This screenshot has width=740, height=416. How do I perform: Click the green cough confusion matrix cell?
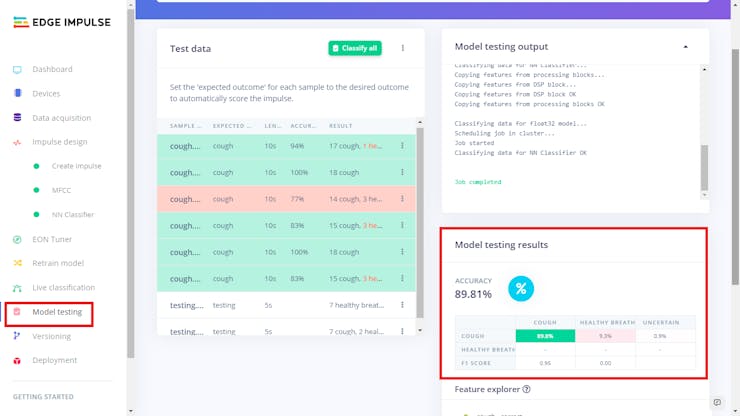(x=545, y=336)
